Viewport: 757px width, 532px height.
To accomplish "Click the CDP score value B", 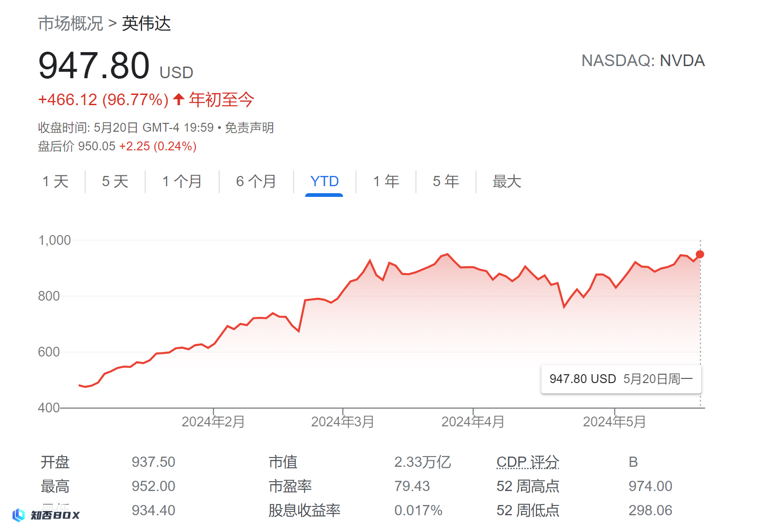I will (x=633, y=462).
